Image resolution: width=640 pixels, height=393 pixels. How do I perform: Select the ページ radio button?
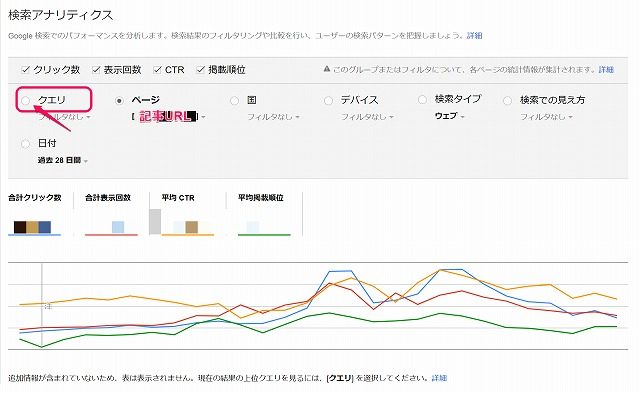(x=119, y=100)
